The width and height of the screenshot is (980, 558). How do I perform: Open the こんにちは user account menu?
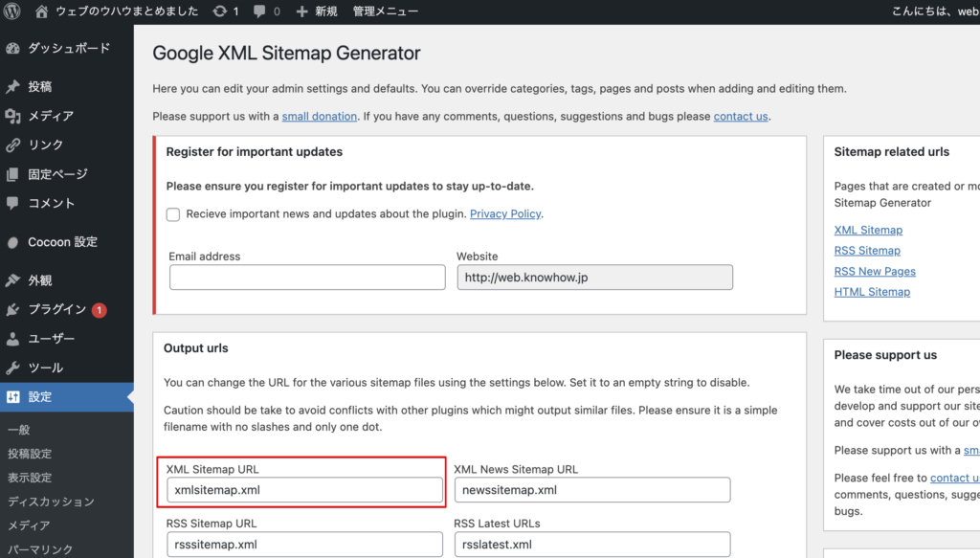coord(936,11)
